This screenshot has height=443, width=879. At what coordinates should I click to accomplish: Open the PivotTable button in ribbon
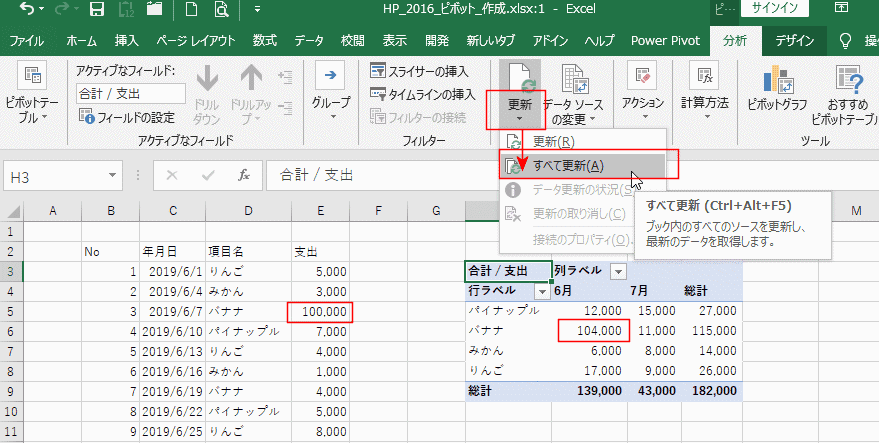point(31,95)
